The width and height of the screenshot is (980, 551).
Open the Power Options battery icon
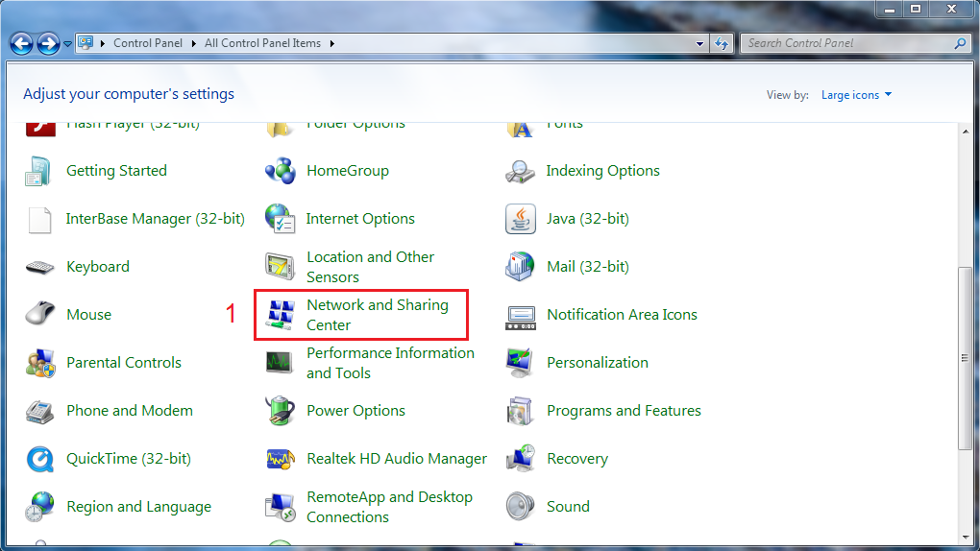[280, 411]
